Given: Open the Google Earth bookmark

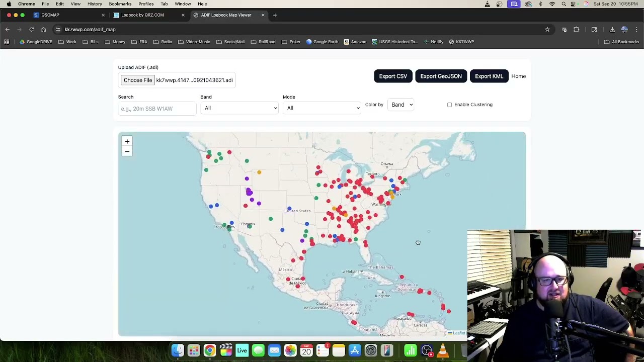Looking at the screenshot, I should (322, 42).
